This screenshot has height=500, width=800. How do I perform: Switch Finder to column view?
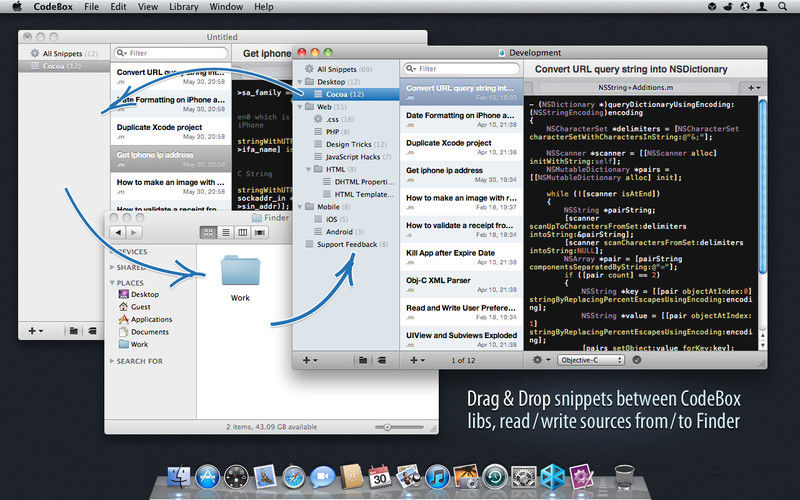pos(243,233)
